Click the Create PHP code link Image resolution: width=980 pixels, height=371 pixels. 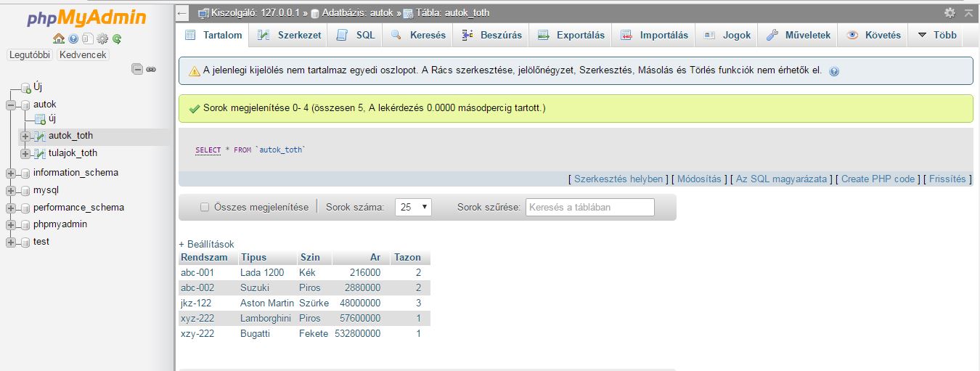[x=878, y=179]
